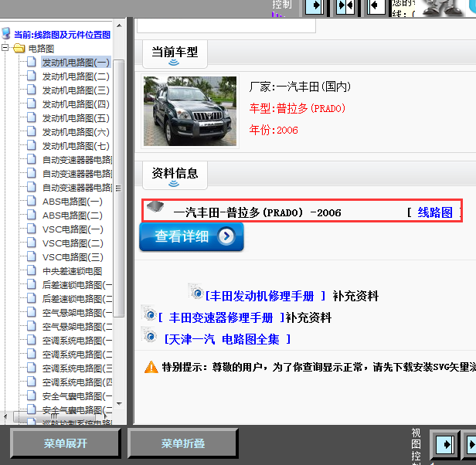
Task: Click the right-arrow panel icon in 视图控制 bar
Action: tap(445, 445)
